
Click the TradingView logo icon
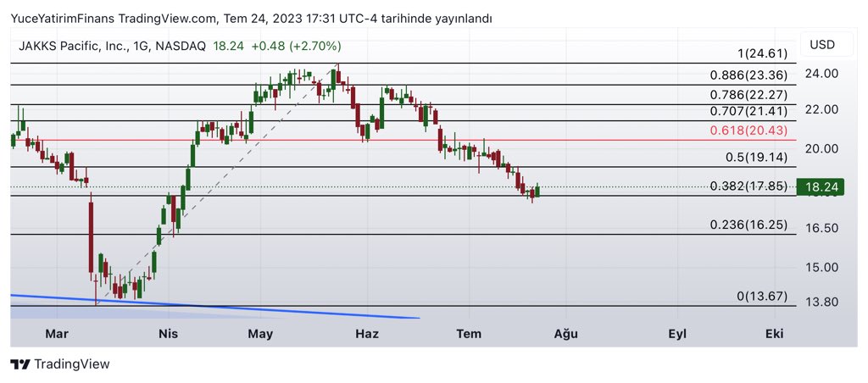pos(20,364)
